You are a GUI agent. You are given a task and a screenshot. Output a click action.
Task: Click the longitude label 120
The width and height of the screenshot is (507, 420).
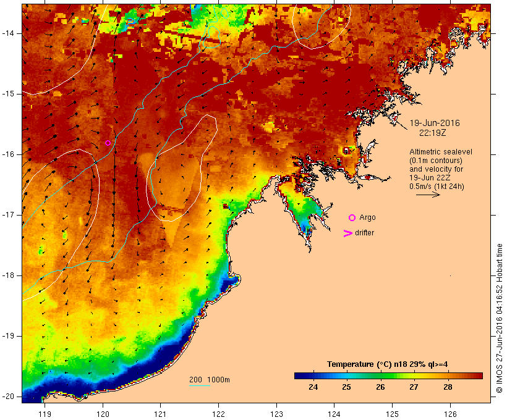[x=103, y=414]
